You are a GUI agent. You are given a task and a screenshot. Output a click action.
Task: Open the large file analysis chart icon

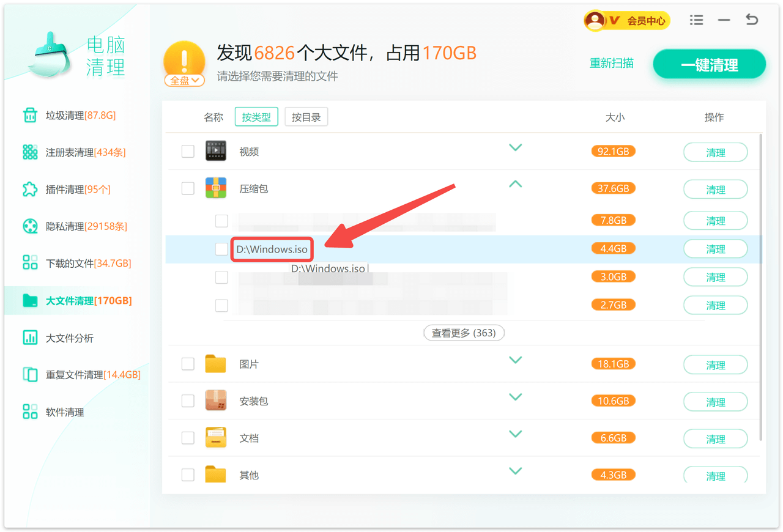[30, 338]
